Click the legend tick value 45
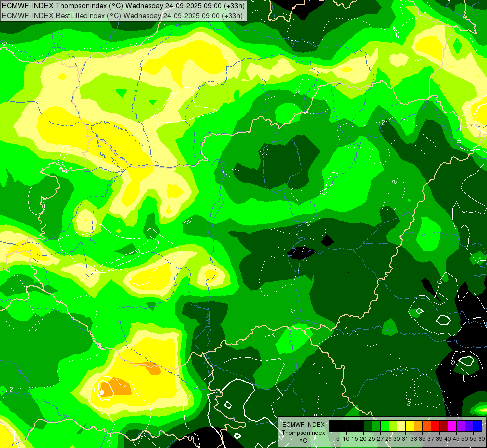The image size is (487, 448). (x=456, y=439)
